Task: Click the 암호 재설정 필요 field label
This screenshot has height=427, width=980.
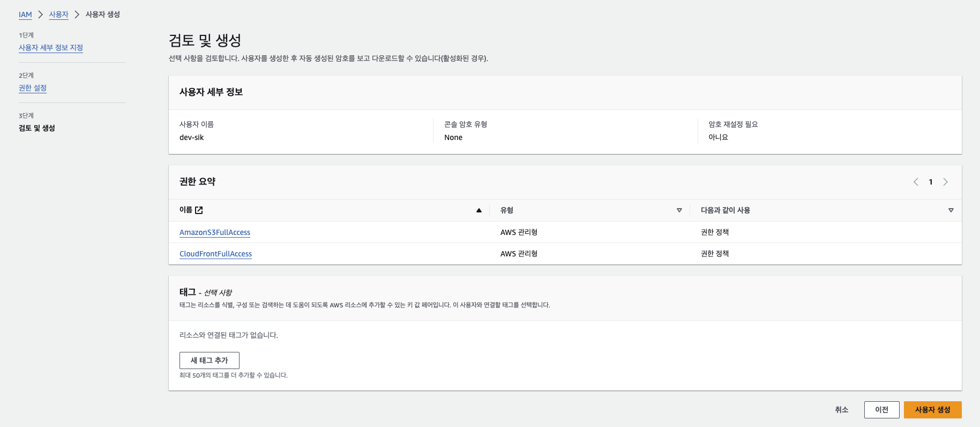Action: click(734, 124)
